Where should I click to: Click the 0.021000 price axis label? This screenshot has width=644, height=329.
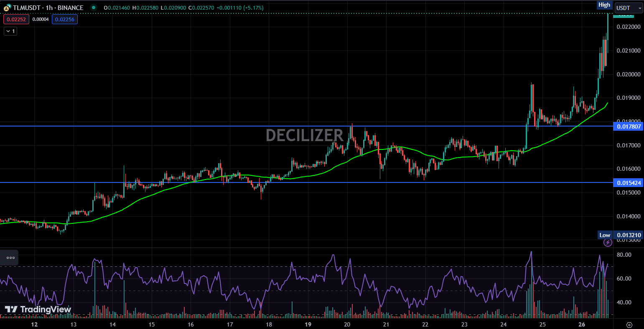point(628,51)
